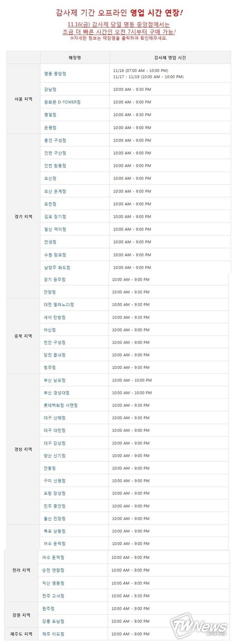
Task: Select the 제주 이도점 store link
Action: click(x=53, y=634)
